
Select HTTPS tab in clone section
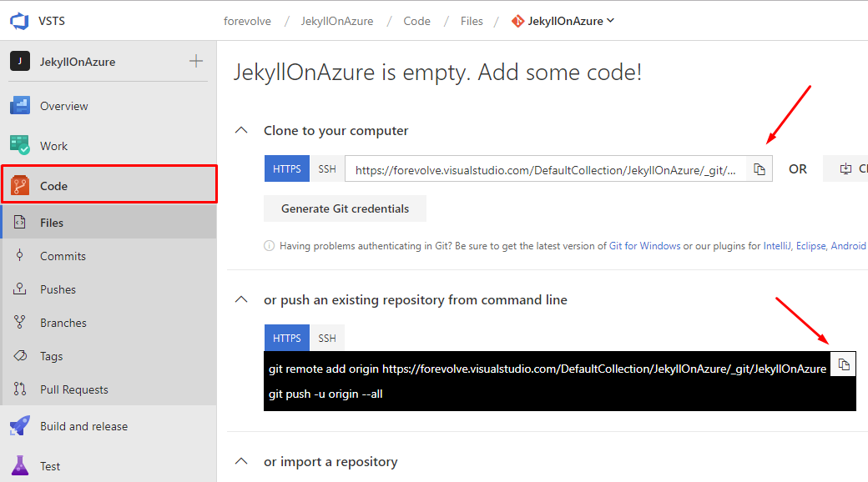pyautogui.click(x=287, y=168)
